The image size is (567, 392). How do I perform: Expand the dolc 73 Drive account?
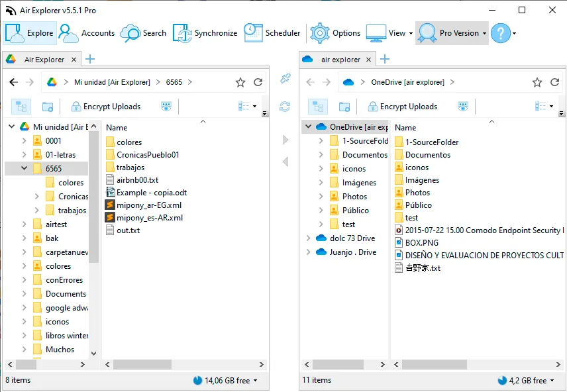(x=308, y=238)
